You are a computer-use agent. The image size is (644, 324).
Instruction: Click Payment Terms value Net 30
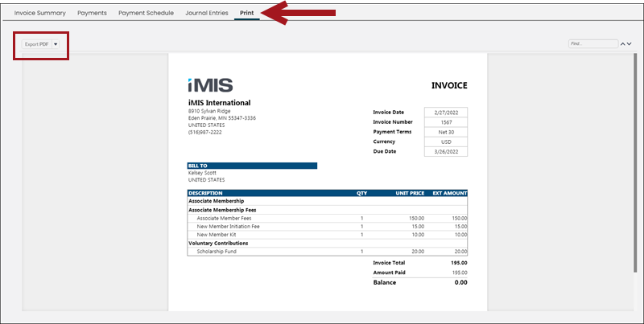(x=446, y=132)
